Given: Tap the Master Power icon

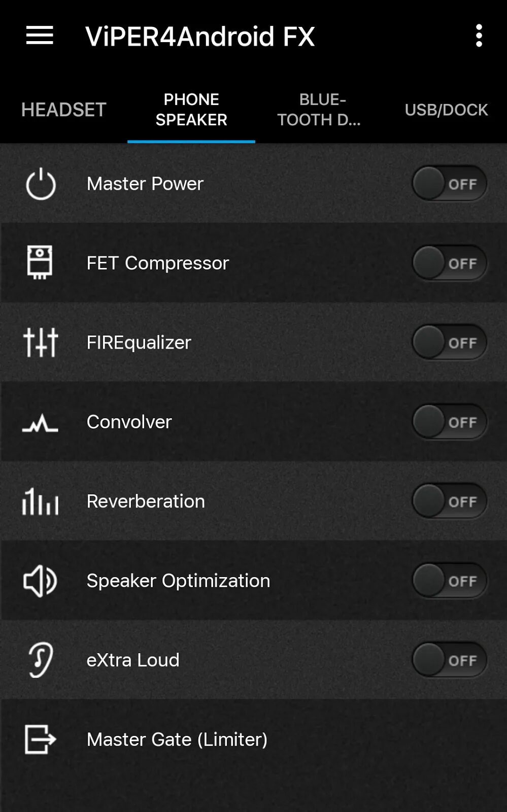Looking at the screenshot, I should (x=41, y=184).
